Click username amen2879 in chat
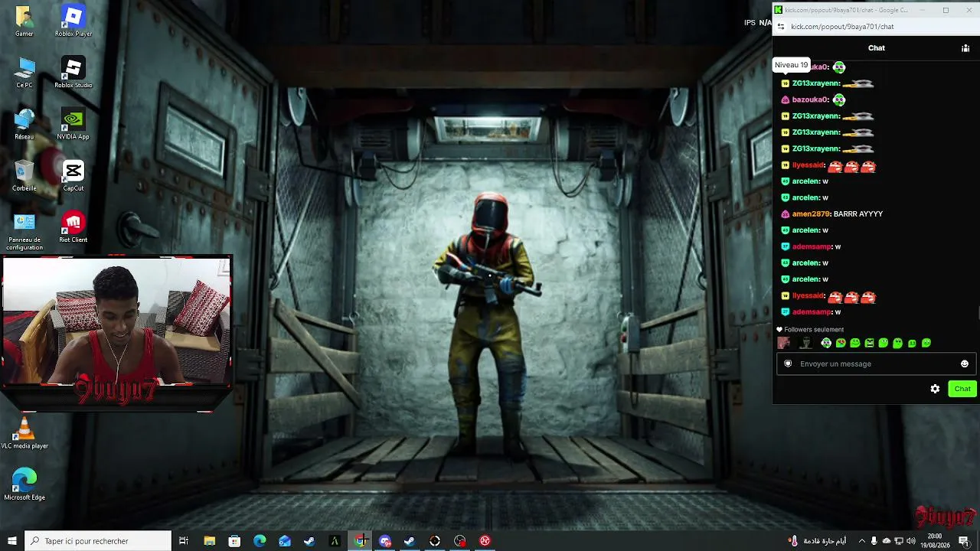This screenshot has height=551, width=980. 811,214
